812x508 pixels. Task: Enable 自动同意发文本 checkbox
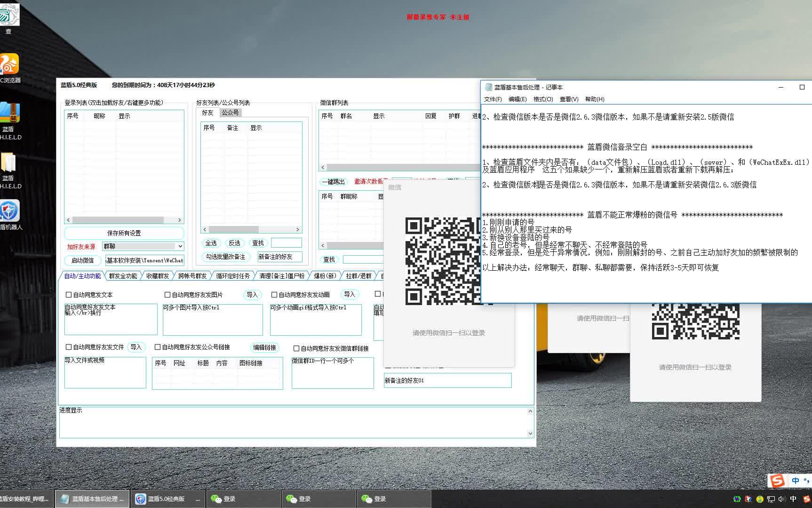click(69, 295)
